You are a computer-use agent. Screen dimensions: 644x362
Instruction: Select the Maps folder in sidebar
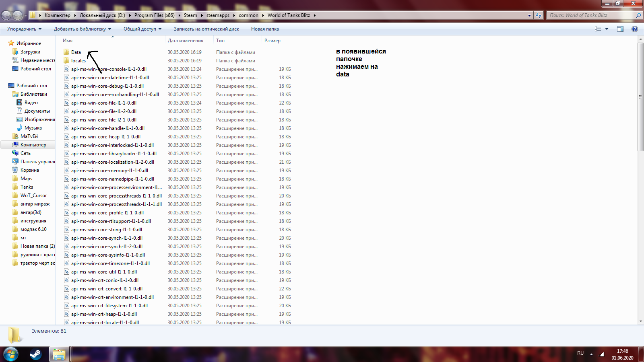click(26, 179)
